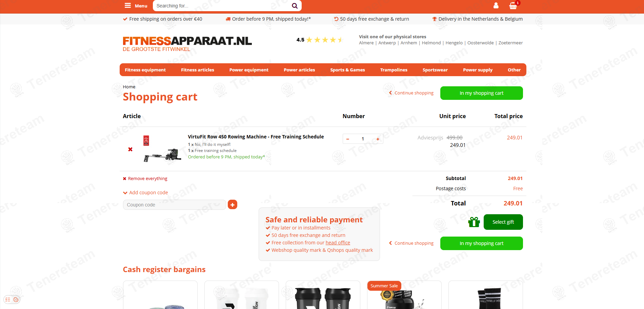Visit the Helmond store link
The image size is (644, 309).
pyautogui.click(x=431, y=43)
